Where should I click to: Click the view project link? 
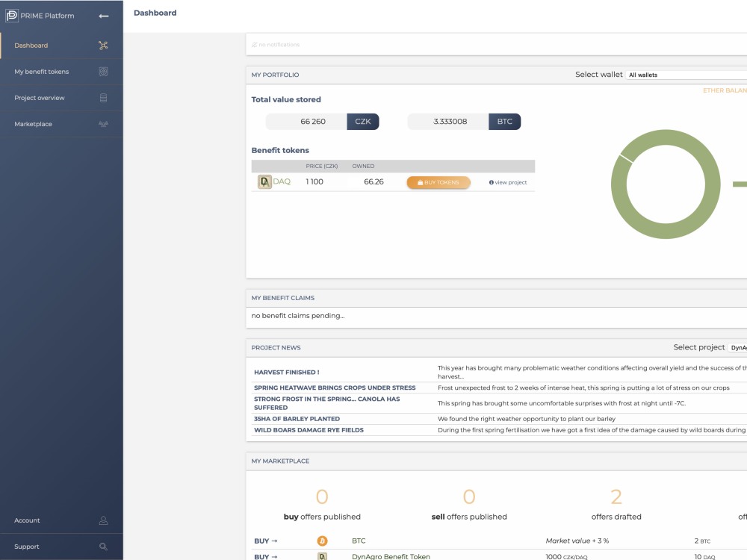pos(508,182)
